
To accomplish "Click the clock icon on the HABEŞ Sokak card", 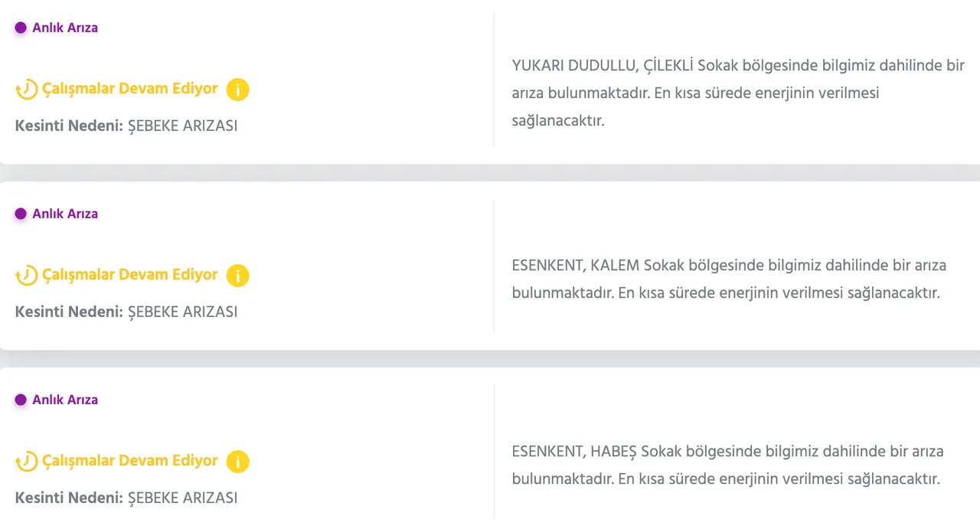I will [x=26, y=461].
